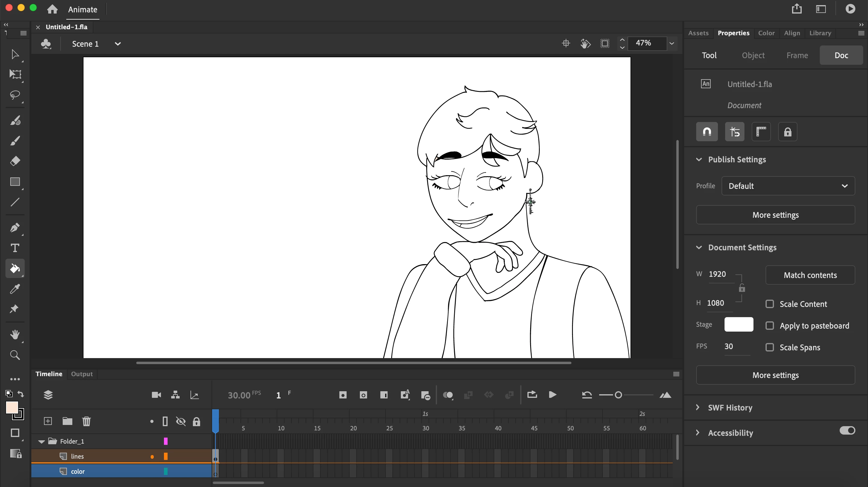
Task: Activate the Text tool
Action: tap(15, 248)
